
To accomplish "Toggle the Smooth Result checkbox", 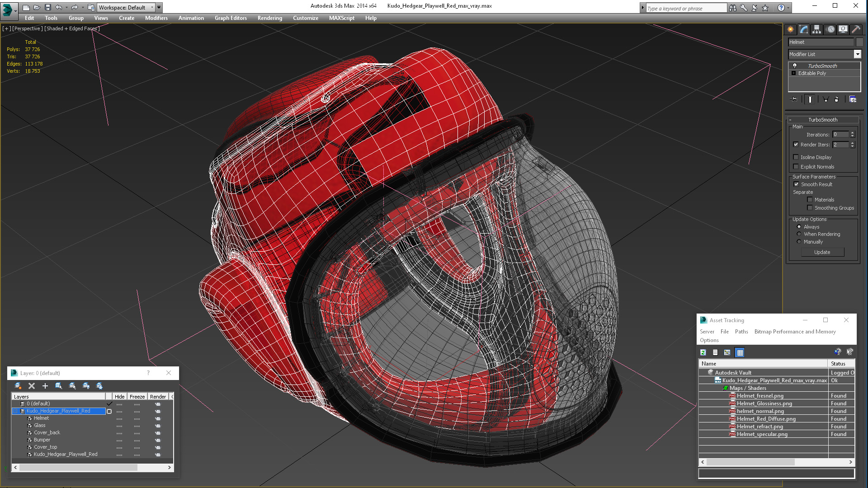I will point(796,184).
